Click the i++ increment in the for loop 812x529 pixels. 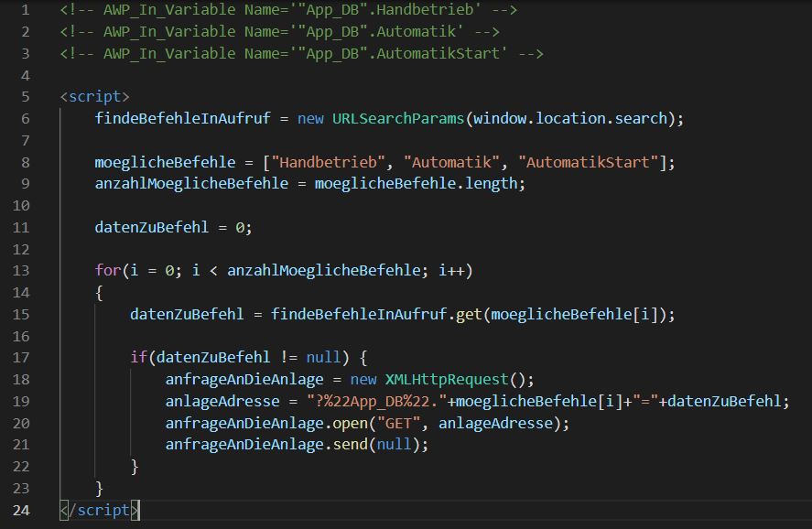click(x=450, y=270)
